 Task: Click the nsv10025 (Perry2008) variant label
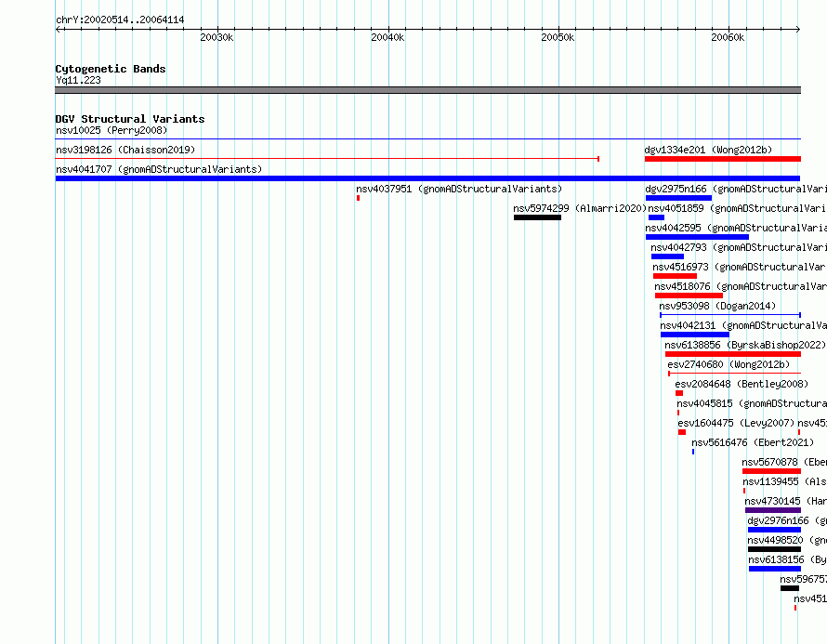coord(112,130)
